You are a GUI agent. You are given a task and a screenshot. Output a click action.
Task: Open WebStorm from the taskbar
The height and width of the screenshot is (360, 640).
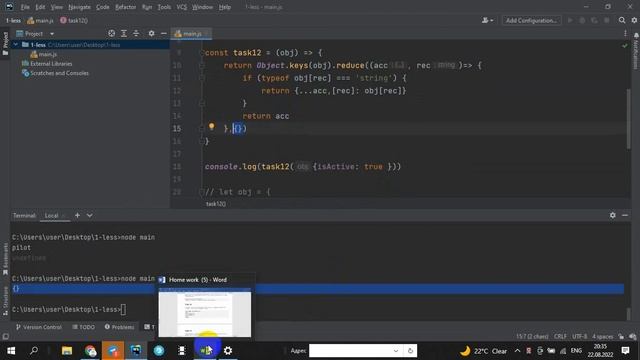(136, 351)
